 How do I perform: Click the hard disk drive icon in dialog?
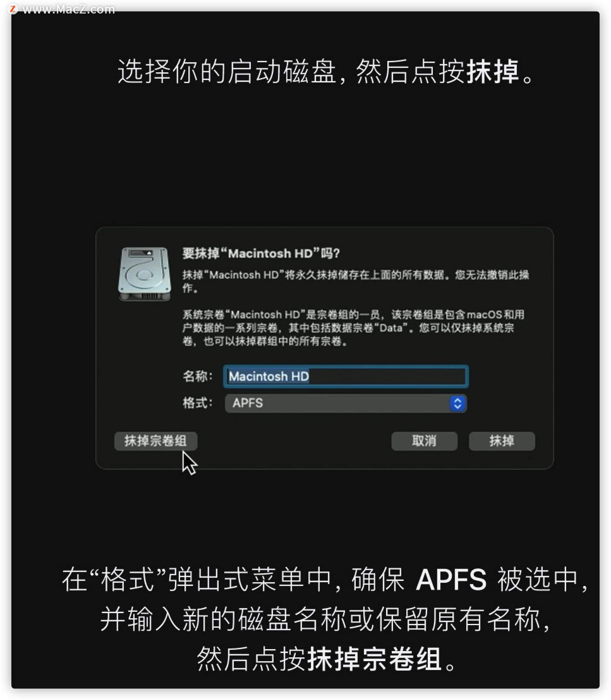tap(144, 274)
